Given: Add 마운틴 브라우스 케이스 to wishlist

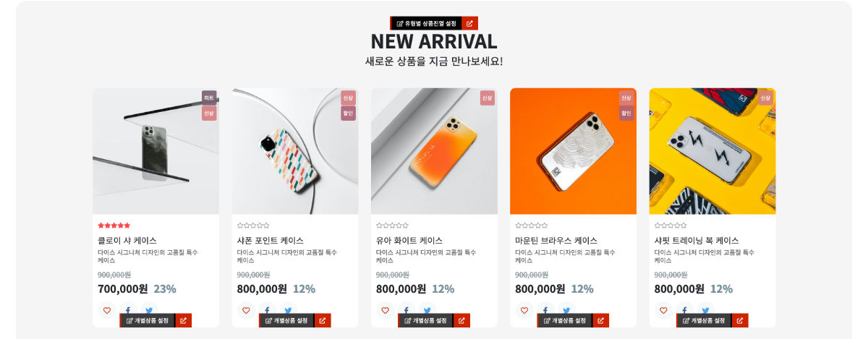Looking at the screenshot, I should pos(524,310).
